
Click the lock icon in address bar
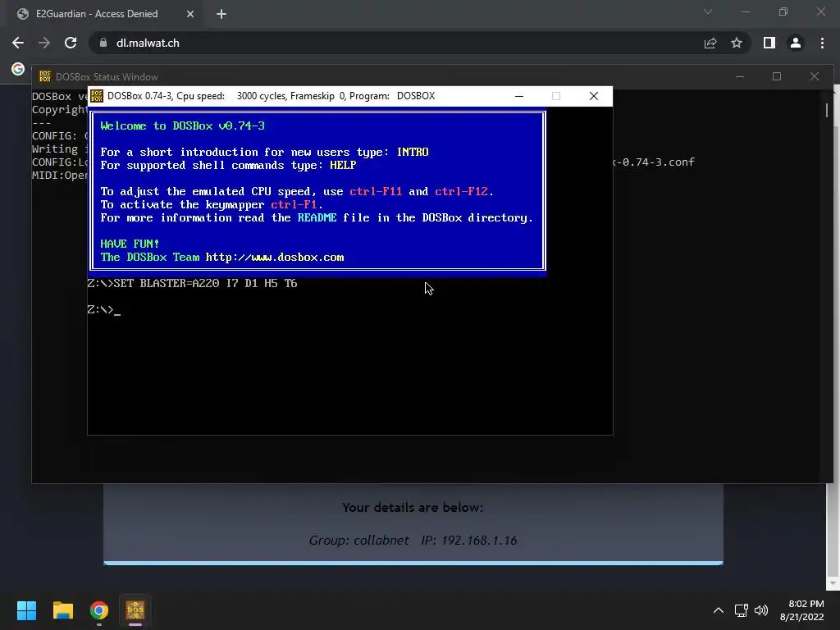pyautogui.click(x=103, y=43)
